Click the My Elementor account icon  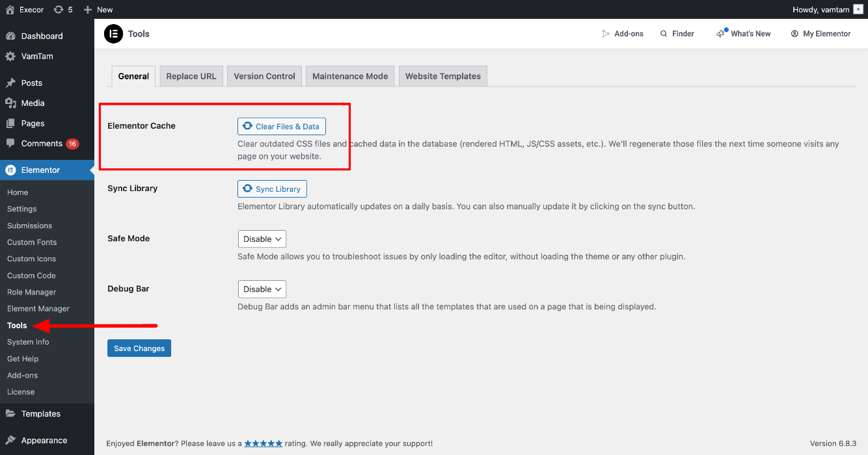pyautogui.click(x=794, y=34)
